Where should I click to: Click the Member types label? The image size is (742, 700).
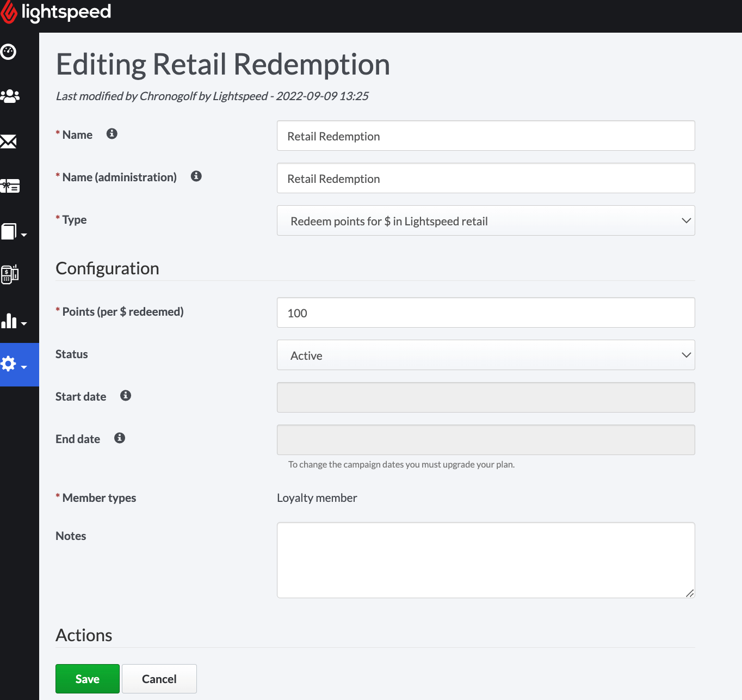click(99, 498)
